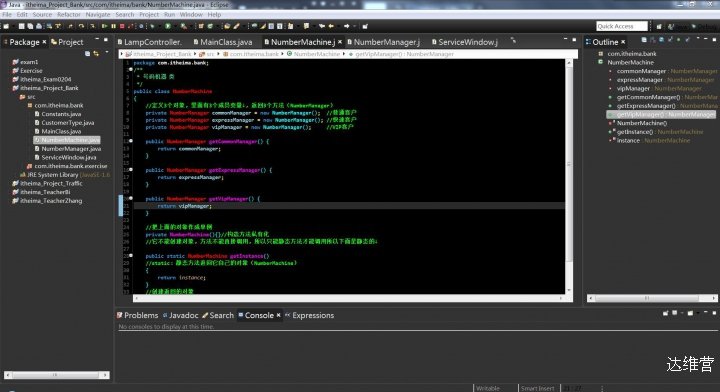Open Package Explorer view menu dropdown arrow
Screen dimensions: 720x392
[x=107, y=52]
